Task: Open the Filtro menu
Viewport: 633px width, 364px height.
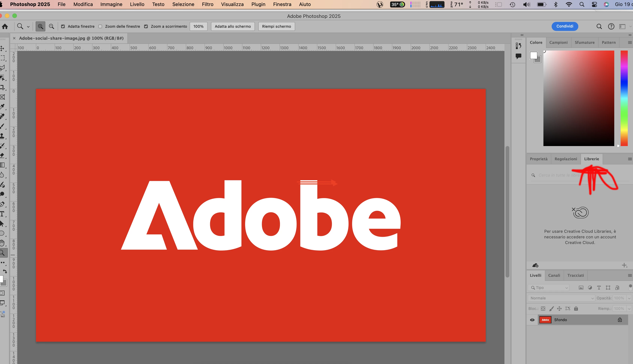Action: (x=207, y=4)
